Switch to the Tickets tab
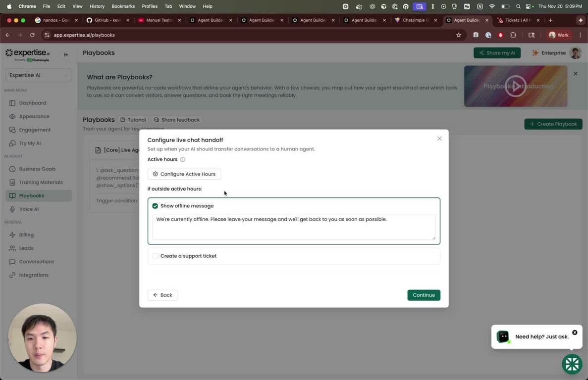Viewport: 588px width, 380px height. pos(517,20)
